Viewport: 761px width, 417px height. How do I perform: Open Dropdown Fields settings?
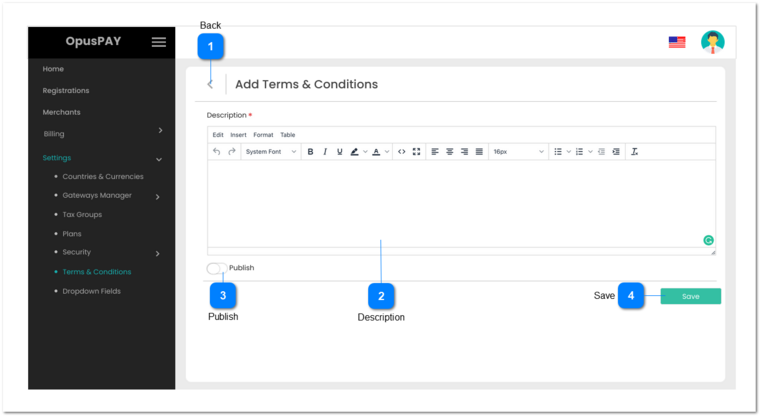pyautogui.click(x=91, y=291)
